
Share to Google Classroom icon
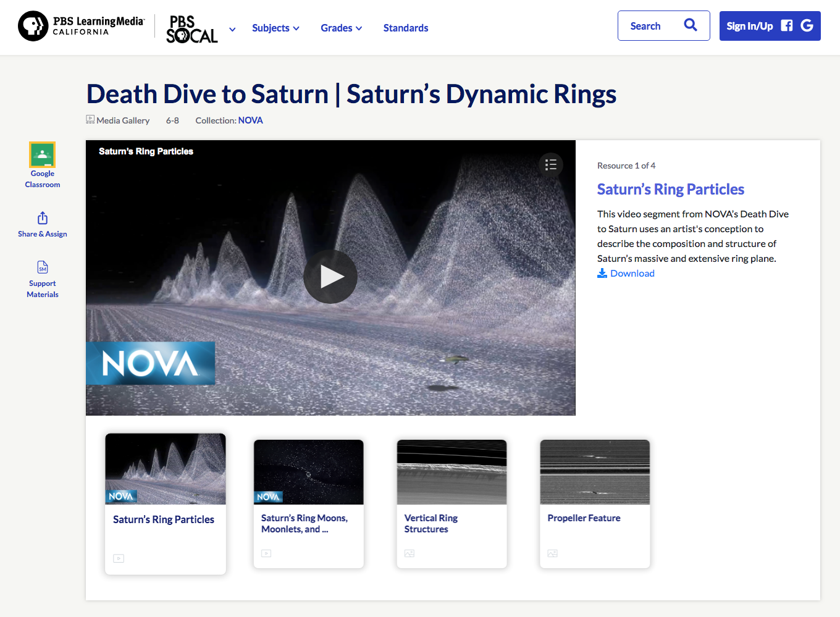click(x=43, y=154)
